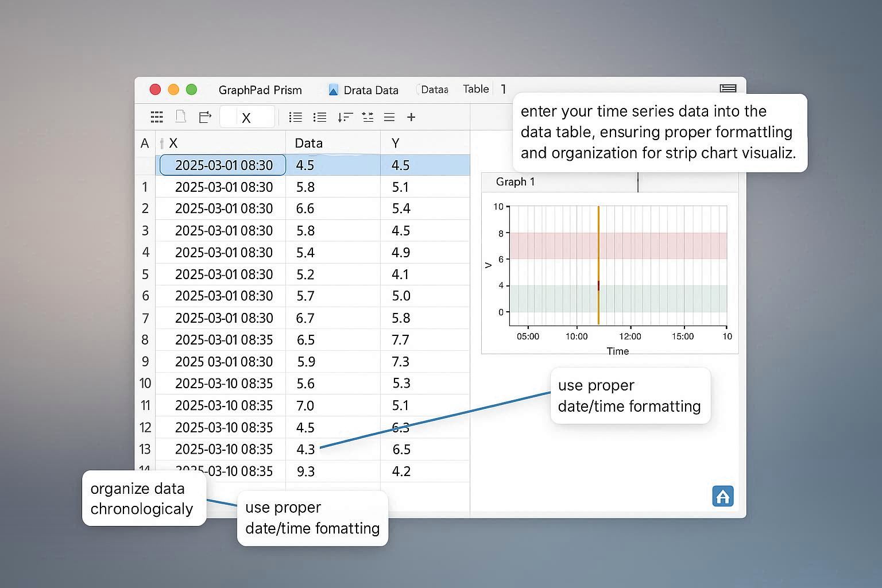Click the sort descending toolbar icon
This screenshot has width=882, height=588.
point(345,117)
